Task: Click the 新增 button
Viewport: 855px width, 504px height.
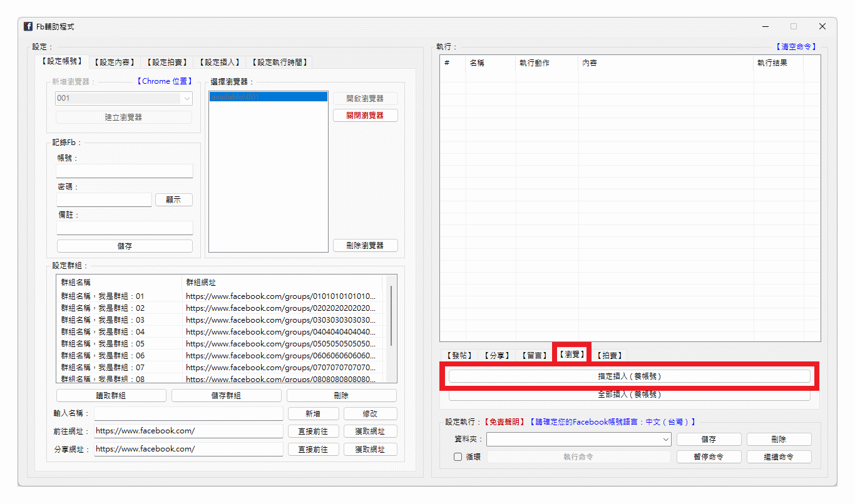Action: click(314, 414)
